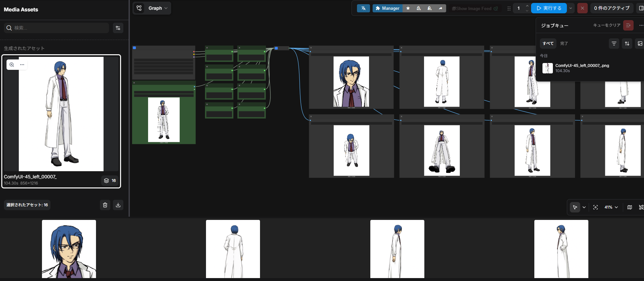The width and height of the screenshot is (644, 281).
Task: Delete selected assets with trash icon
Action: coord(105,205)
